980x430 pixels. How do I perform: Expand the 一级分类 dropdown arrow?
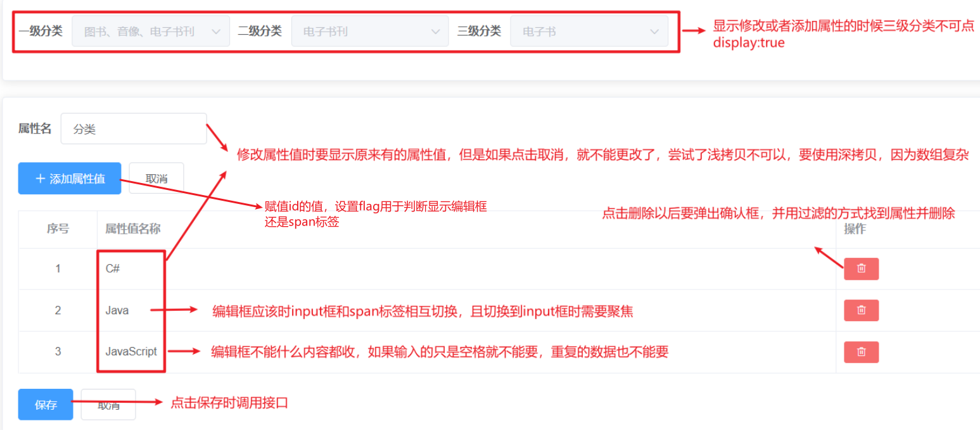point(215,32)
